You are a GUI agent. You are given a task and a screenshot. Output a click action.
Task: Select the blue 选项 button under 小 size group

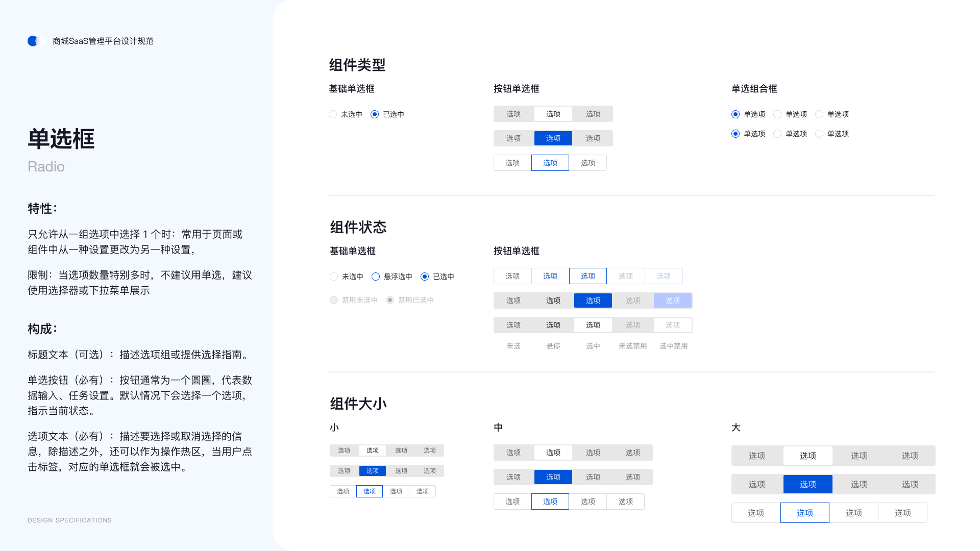click(x=372, y=470)
